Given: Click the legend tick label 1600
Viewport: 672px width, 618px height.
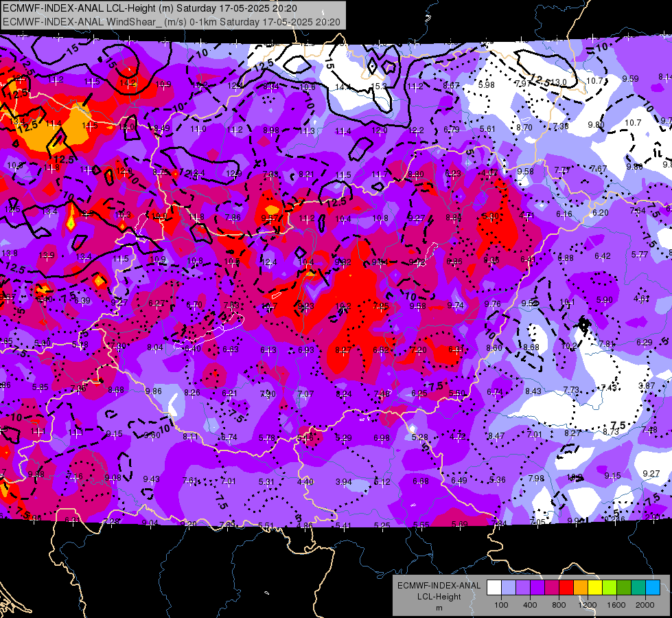Looking at the screenshot, I should 616,605.
